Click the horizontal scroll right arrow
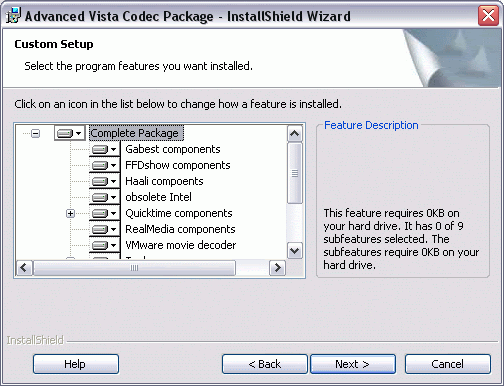504x386 pixels. [x=277, y=268]
